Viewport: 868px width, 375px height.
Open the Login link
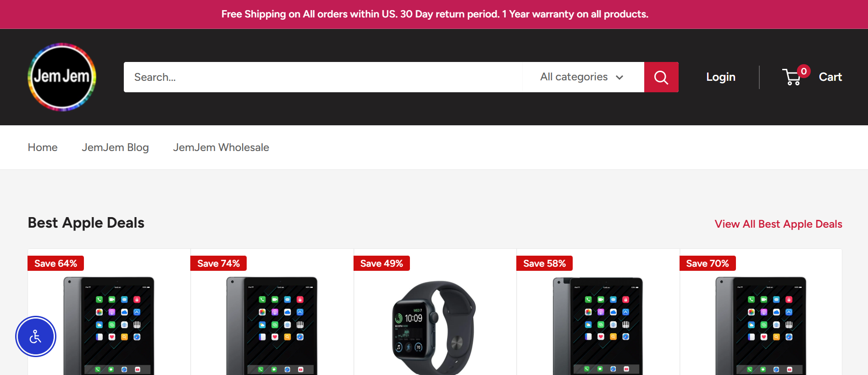(721, 77)
